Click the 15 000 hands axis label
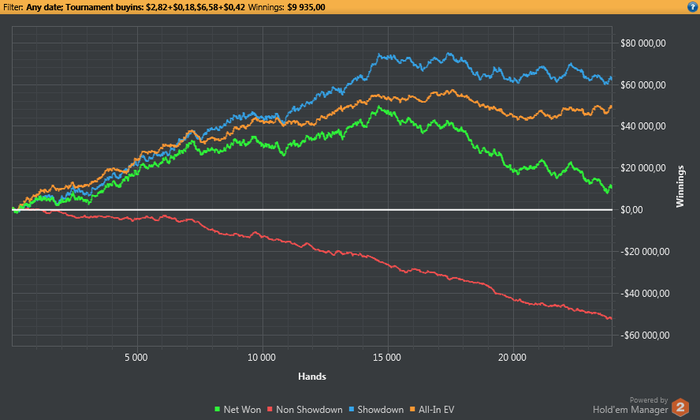This screenshot has height=420, width=700. [387, 358]
